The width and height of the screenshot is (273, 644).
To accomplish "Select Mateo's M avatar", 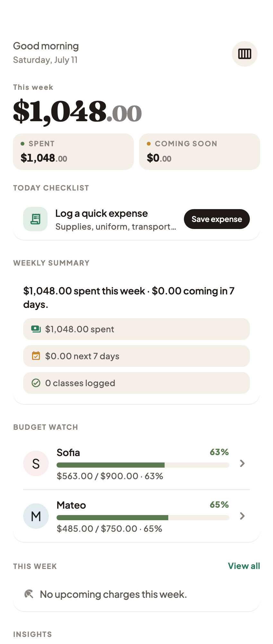I will [x=36, y=516].
